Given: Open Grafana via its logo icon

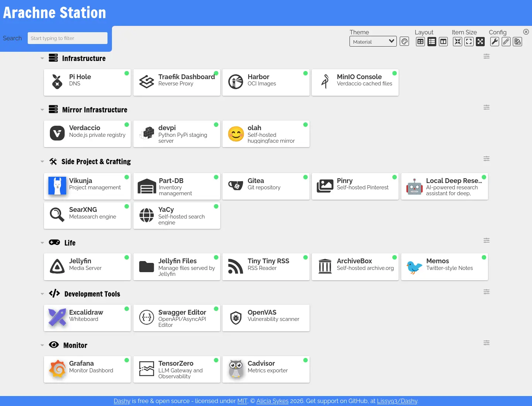Looking at the screenshot, I should tap(57, 369).
